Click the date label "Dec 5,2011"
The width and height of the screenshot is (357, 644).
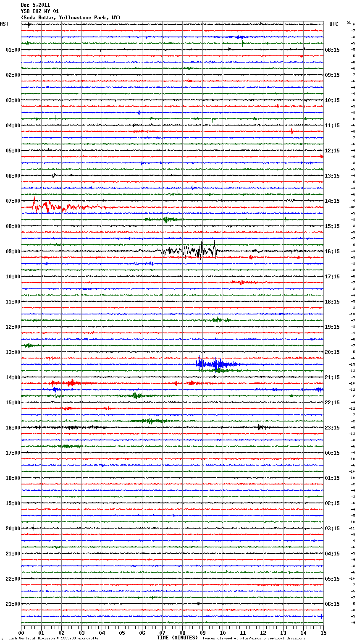35,5
